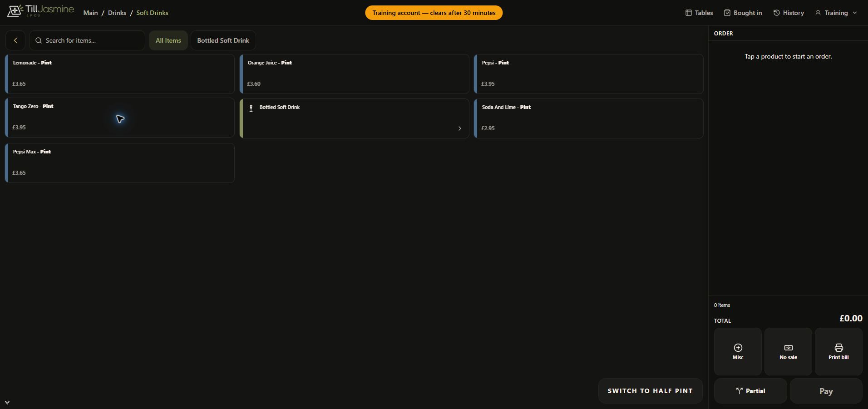868x409 pixels.
Task: Click the Bought in bag icon
Action: (x=727, y=13)
